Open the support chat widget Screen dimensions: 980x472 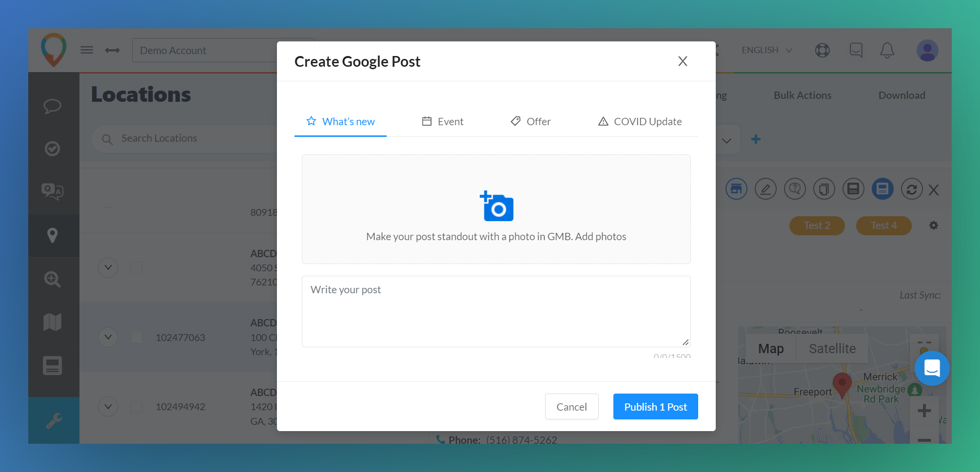(x=932, y=368)
